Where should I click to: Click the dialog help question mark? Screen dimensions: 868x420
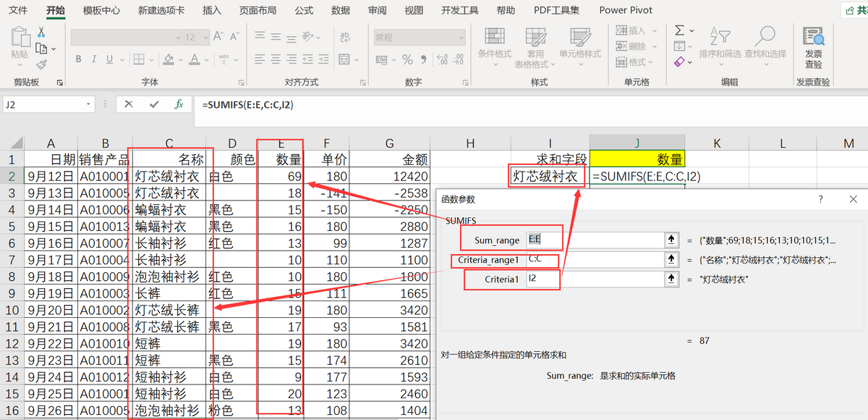[820, 198]
